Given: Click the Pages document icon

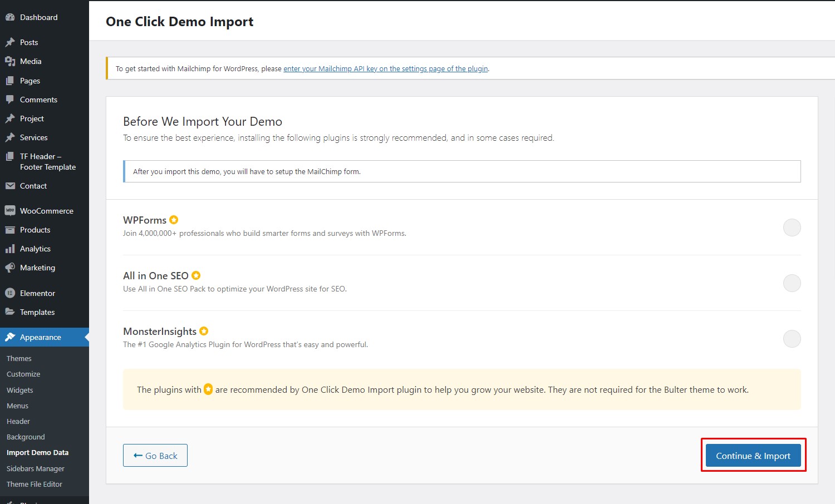Looking at the screenshot, I should point(10,81).
